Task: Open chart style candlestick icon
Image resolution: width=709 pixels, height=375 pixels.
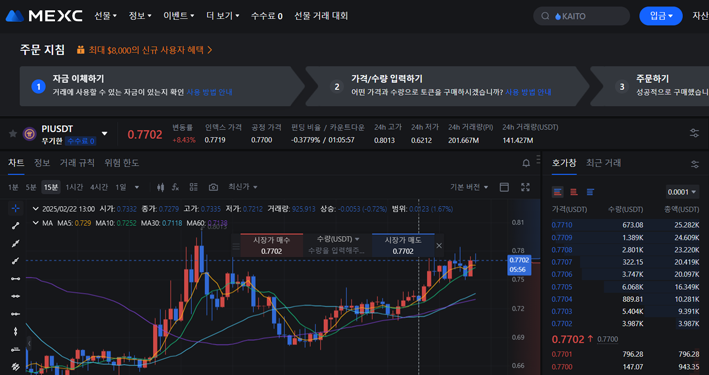Action: click(x=161, y=187)
